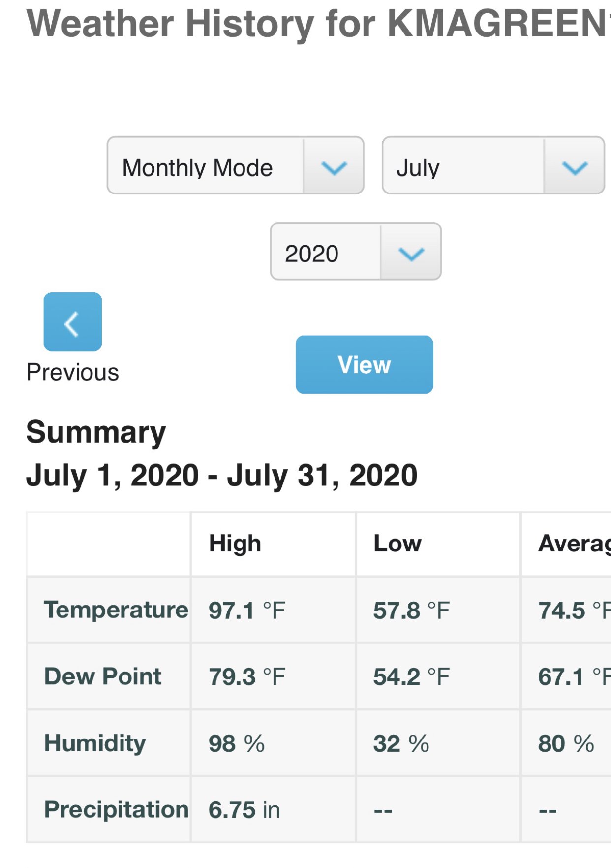611x868 pixels.
Task: Click the Precipitation row label
Action: (116, 809)
